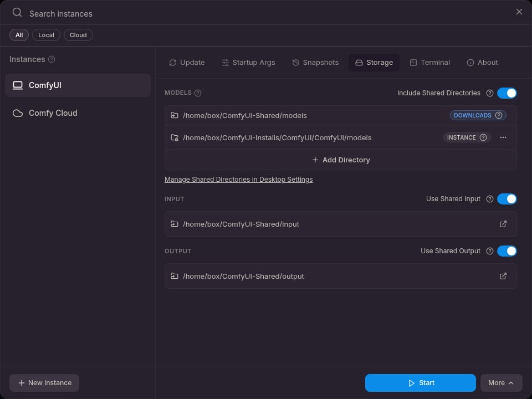Viewport: 532px width, 399px height.
Task: Focus the Search instances field
Action: 268,13
